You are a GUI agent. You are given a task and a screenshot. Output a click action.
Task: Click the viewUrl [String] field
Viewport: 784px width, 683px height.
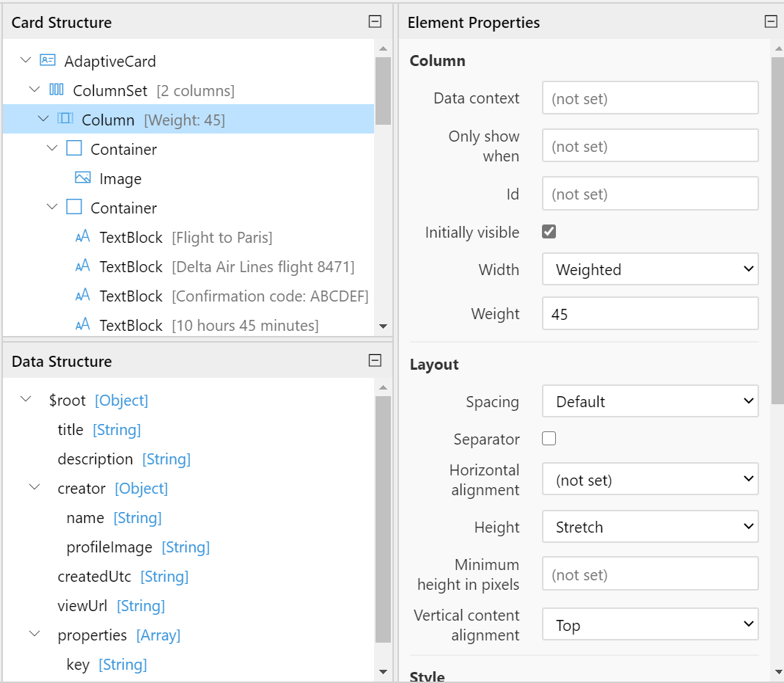click(111, 606)
